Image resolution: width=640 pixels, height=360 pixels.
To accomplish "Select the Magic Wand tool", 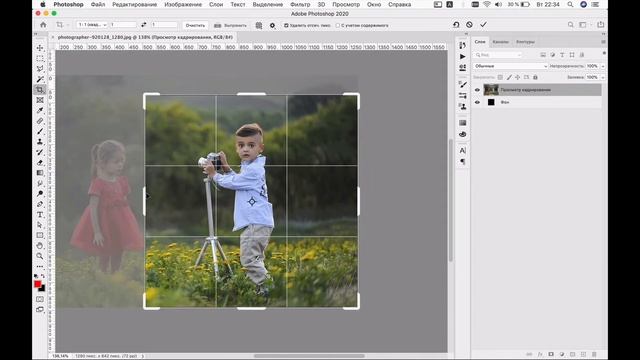I will tap(40, 79).
